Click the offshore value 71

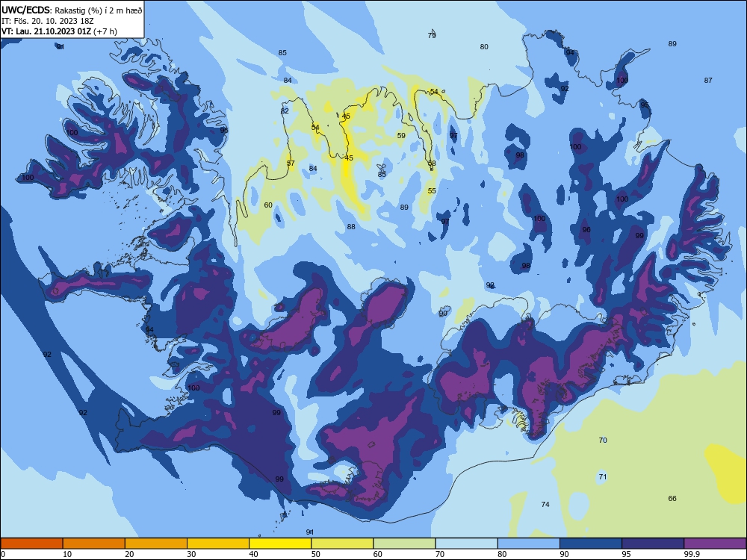point(603,476)
